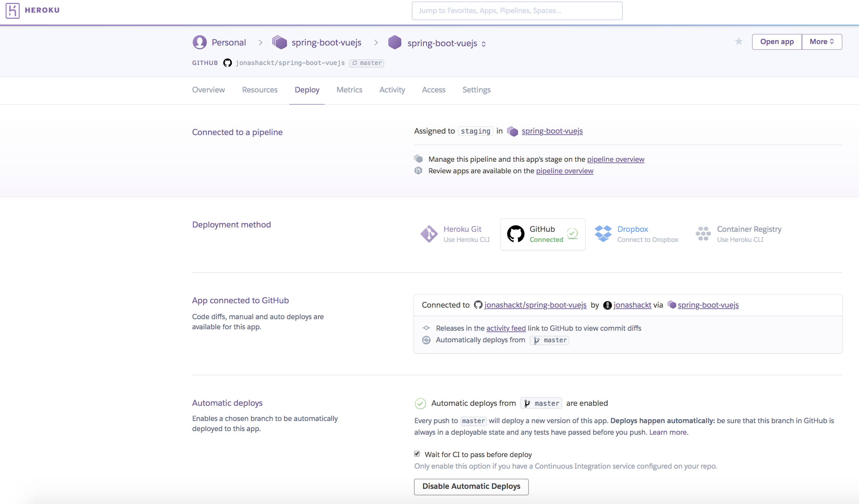Click the Open app button top right
The height and width of the screenshot is (504, 859).
click(x=777, y=42)
